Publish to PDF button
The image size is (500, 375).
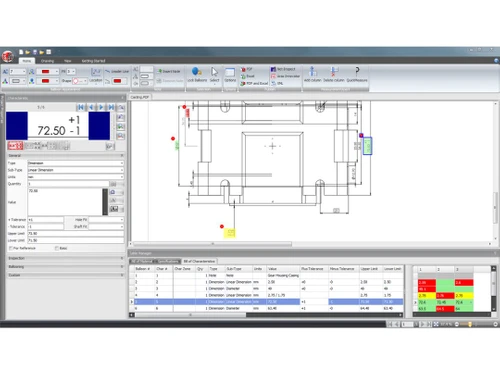point(247,69)
